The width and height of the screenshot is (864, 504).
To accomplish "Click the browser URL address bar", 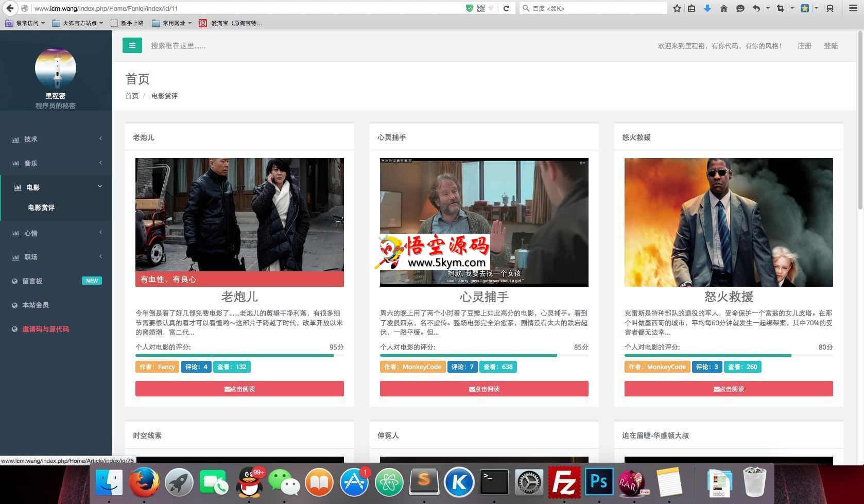I will click(247, 8).
